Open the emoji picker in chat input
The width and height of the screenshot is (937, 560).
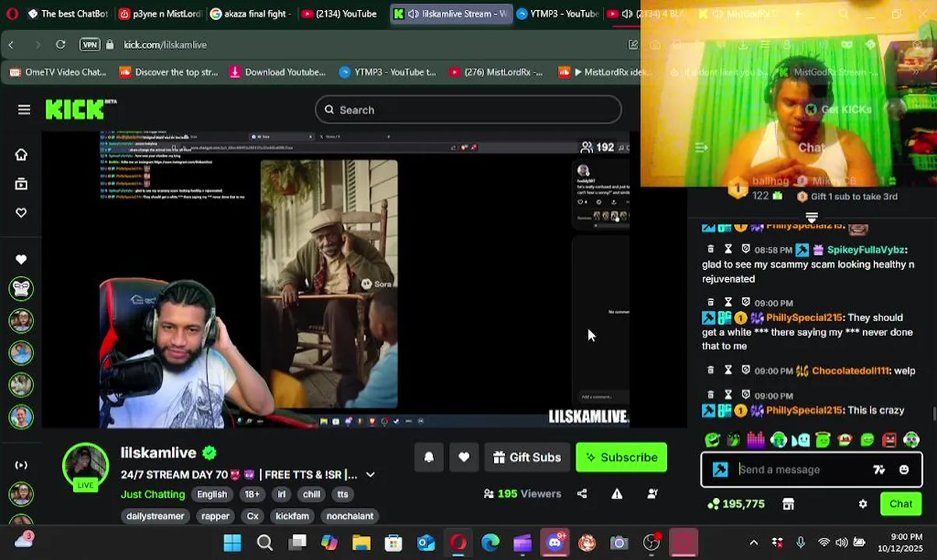pyautogui.click(x=904, y=470)
